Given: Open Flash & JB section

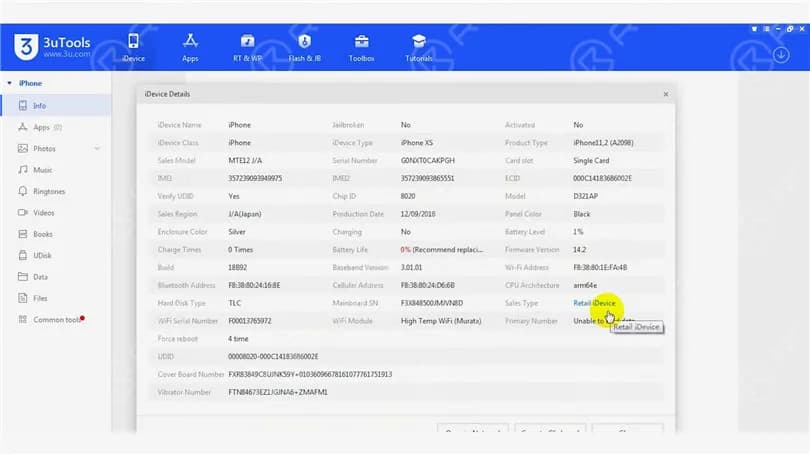Looking at the screenshot, I should (x=304, y=48).
